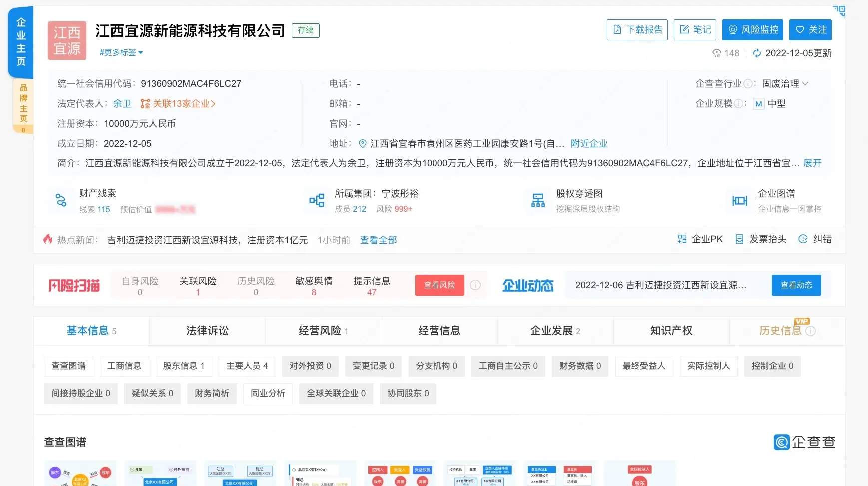Click the 下载报告 download report button

pos(637,30)
